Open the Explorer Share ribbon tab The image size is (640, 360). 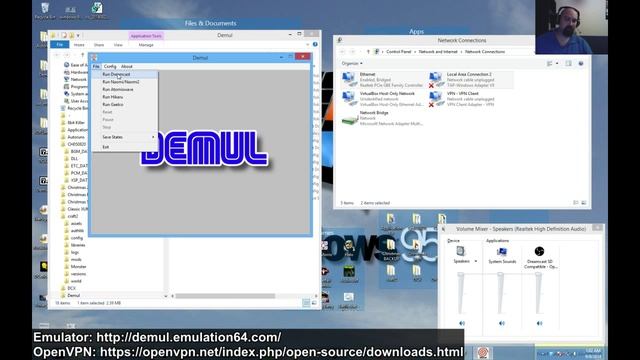[99, 45]
